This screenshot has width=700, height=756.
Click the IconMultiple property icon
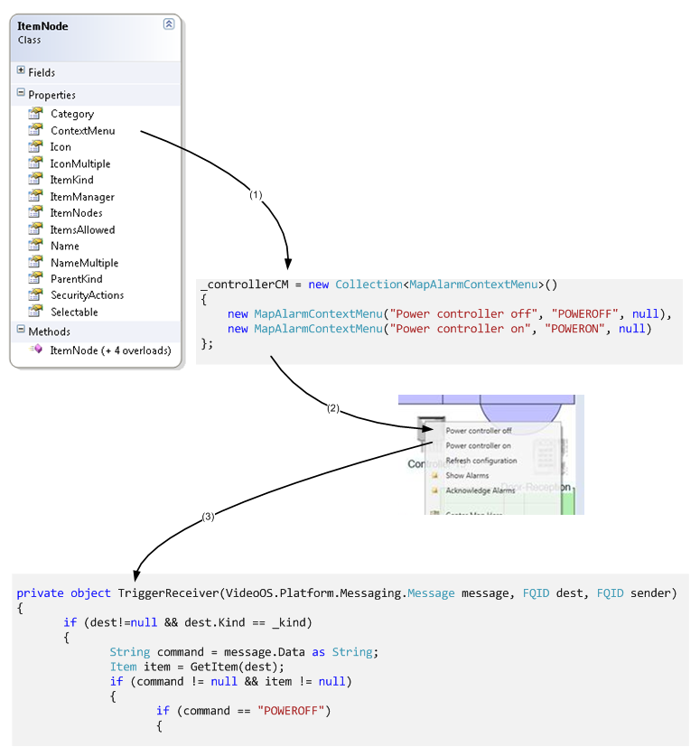point(35,163)
